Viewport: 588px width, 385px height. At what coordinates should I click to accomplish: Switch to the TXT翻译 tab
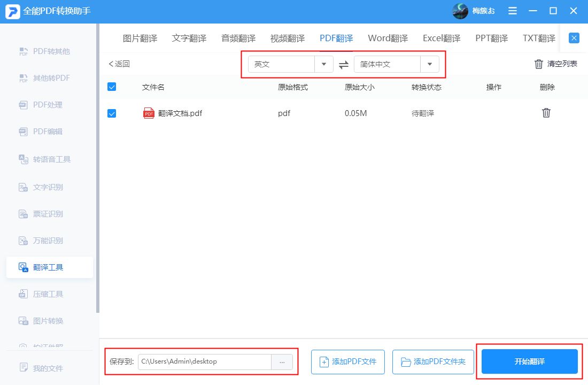[x=539, y=38]
